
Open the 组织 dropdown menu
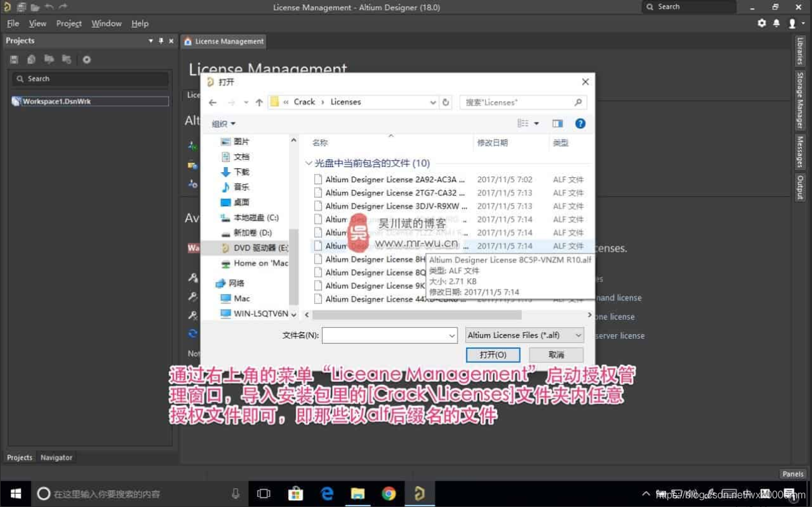(x=223, y=124)
